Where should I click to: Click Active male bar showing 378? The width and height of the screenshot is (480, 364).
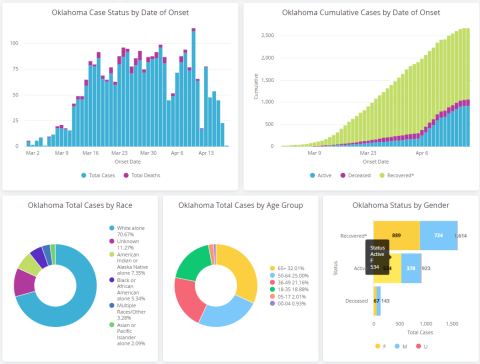tap(411, 268)
